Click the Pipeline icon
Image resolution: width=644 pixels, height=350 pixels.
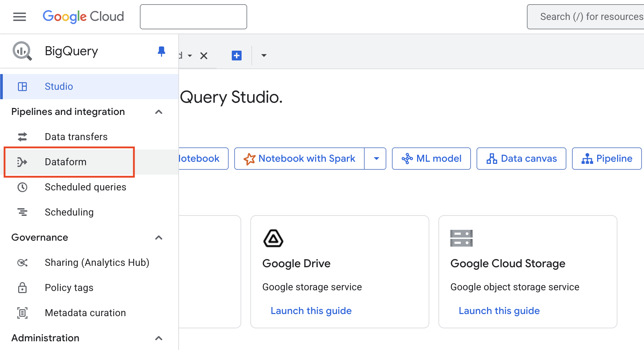coord(587,159)
